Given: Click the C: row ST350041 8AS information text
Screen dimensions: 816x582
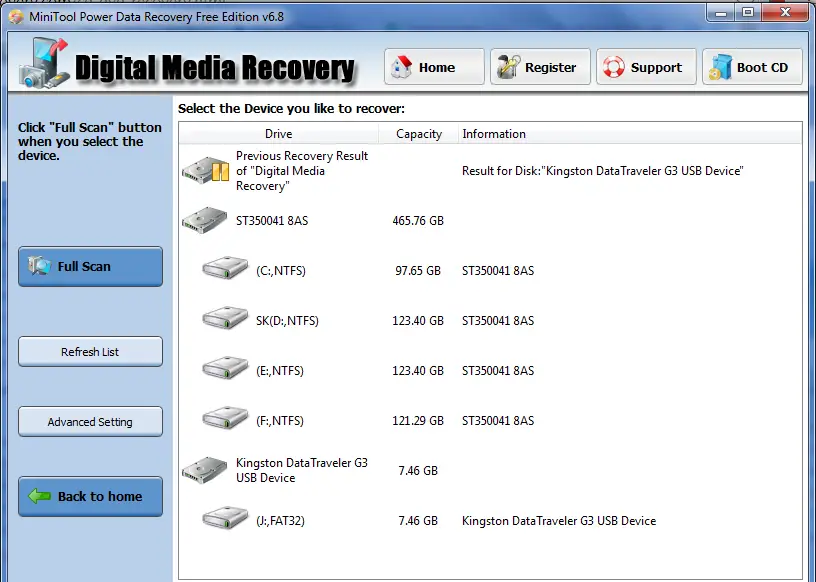Looking at the screenshot, I should (498, 271).
